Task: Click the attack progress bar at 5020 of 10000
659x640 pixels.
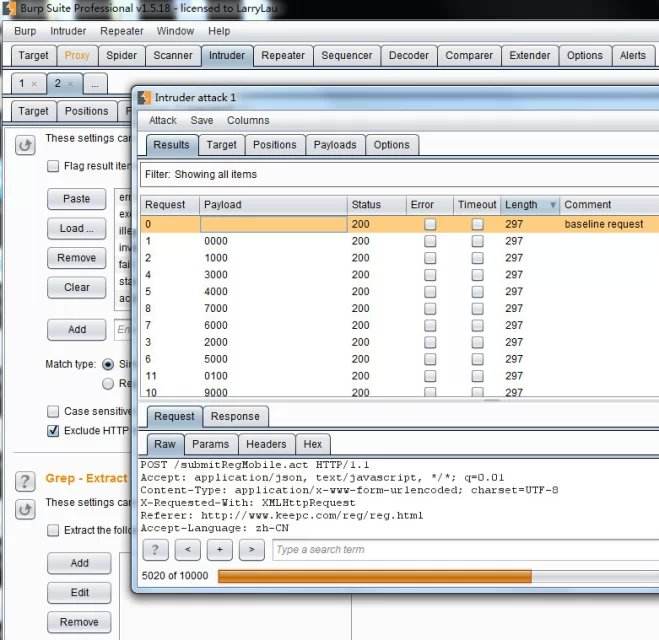Action: click(438, 576)
